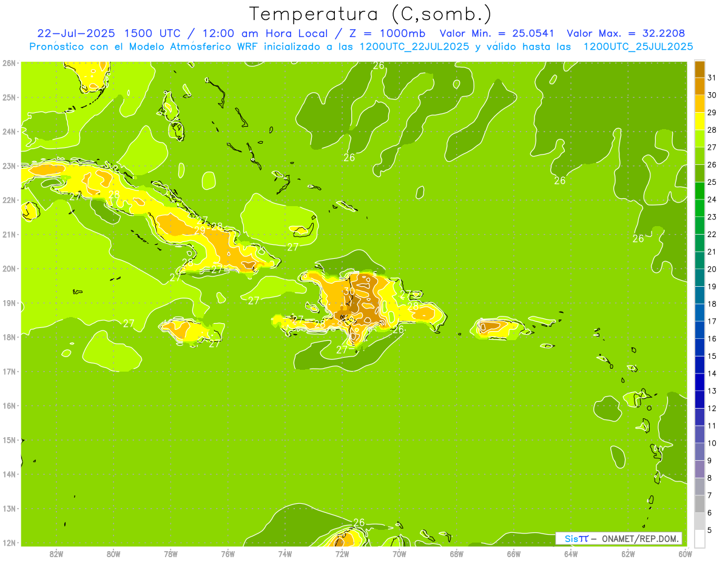This screenshot has width=728, height=562.
Task: Click the 30 contour label over Hispaniola
Action: 349,292
